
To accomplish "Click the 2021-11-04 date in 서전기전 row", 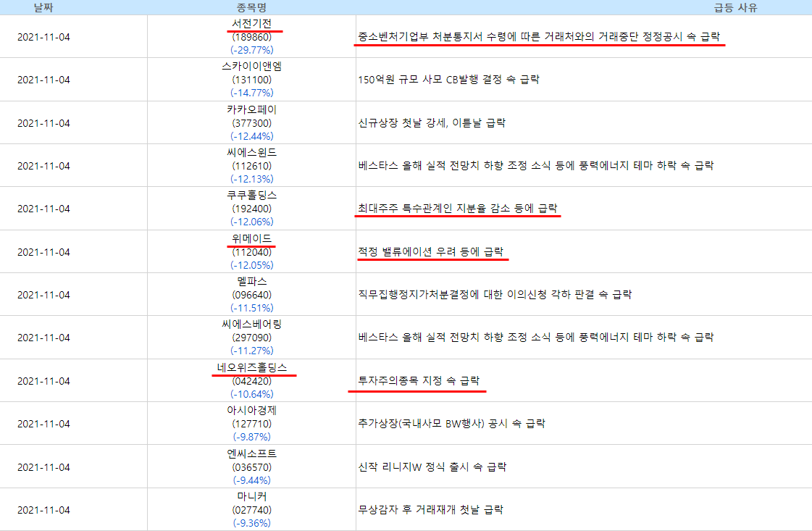I will 43,37.
